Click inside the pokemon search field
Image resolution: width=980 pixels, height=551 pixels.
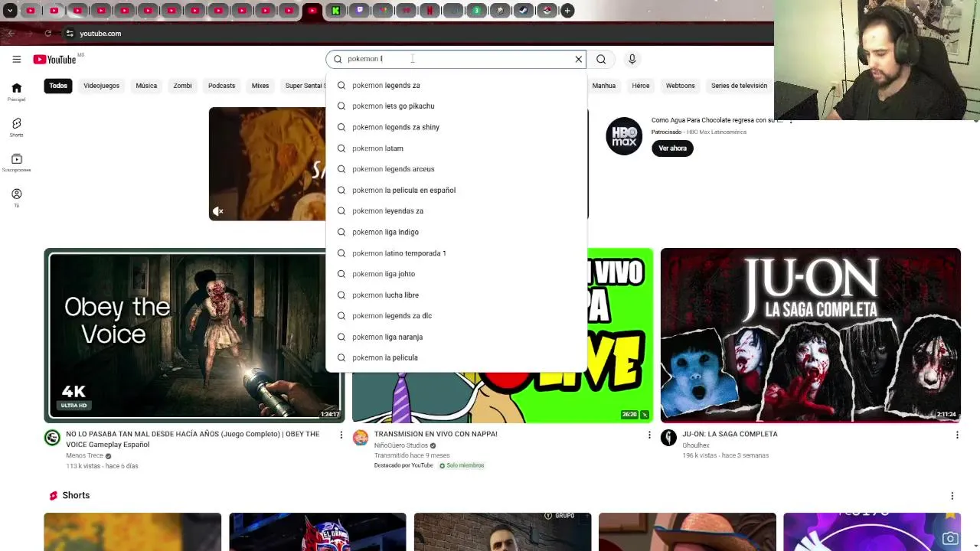(456, 59)
